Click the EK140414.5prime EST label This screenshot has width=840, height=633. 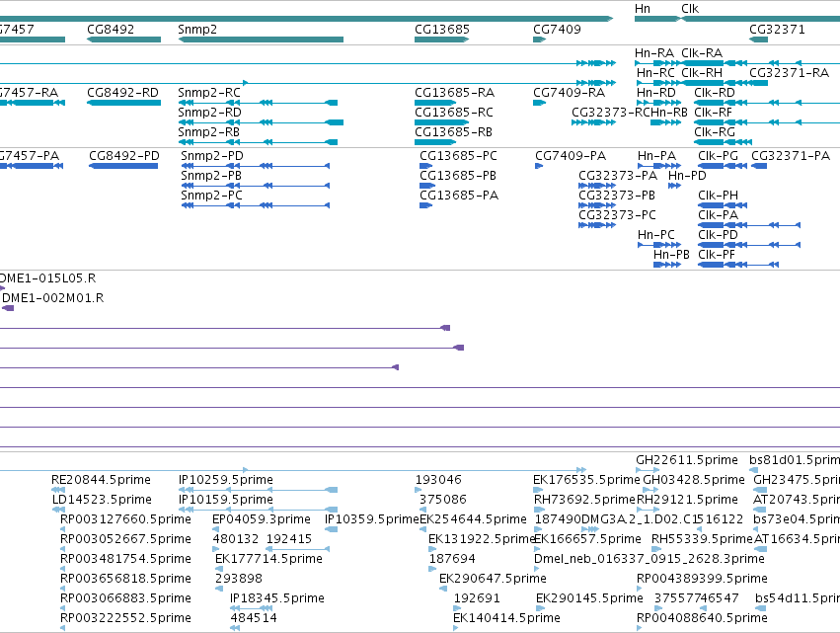tap(506, 617)
